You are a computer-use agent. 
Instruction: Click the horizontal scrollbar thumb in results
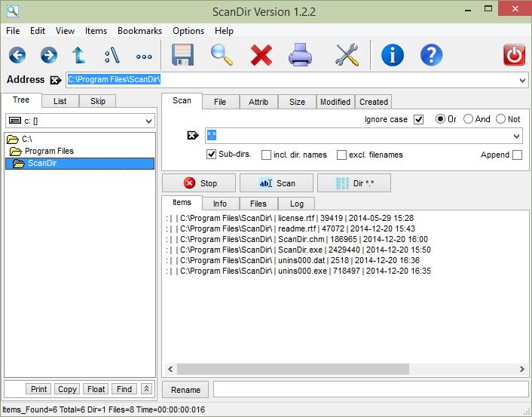click(x=293, y=369)
